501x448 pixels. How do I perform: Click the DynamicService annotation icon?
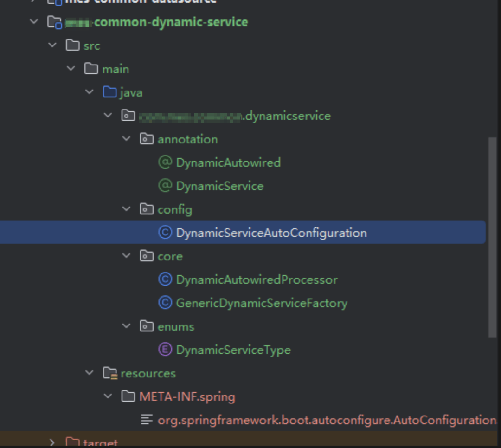[165, 186]
